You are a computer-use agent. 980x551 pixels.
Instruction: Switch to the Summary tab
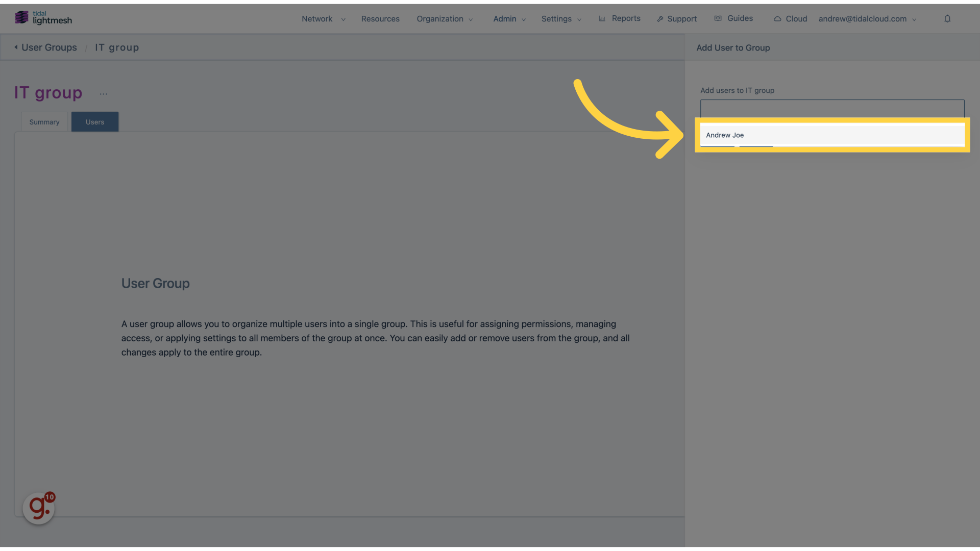(44, 121)
